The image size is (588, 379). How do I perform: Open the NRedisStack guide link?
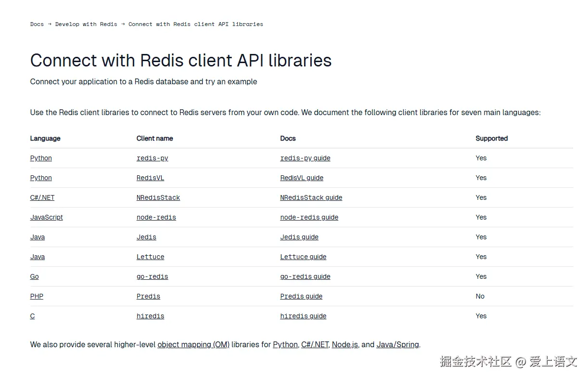pyautogui.click(x=311, y=197)
